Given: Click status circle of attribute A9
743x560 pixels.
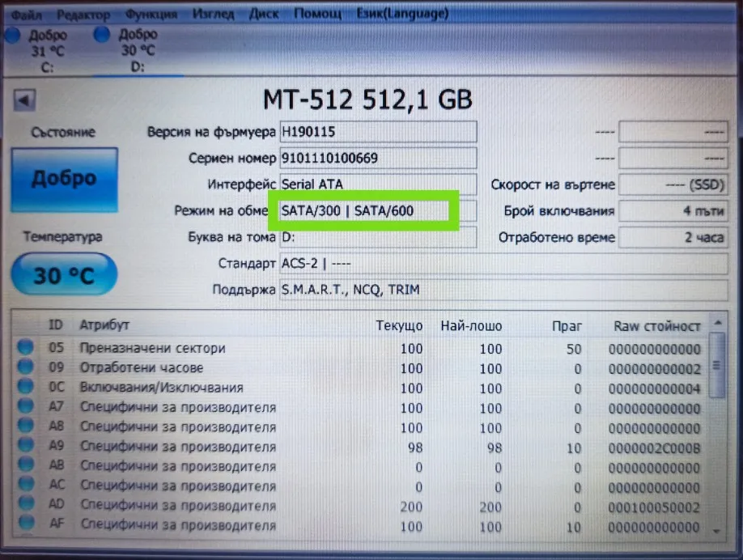Looking at the screenshot, I should click(26, 445).
